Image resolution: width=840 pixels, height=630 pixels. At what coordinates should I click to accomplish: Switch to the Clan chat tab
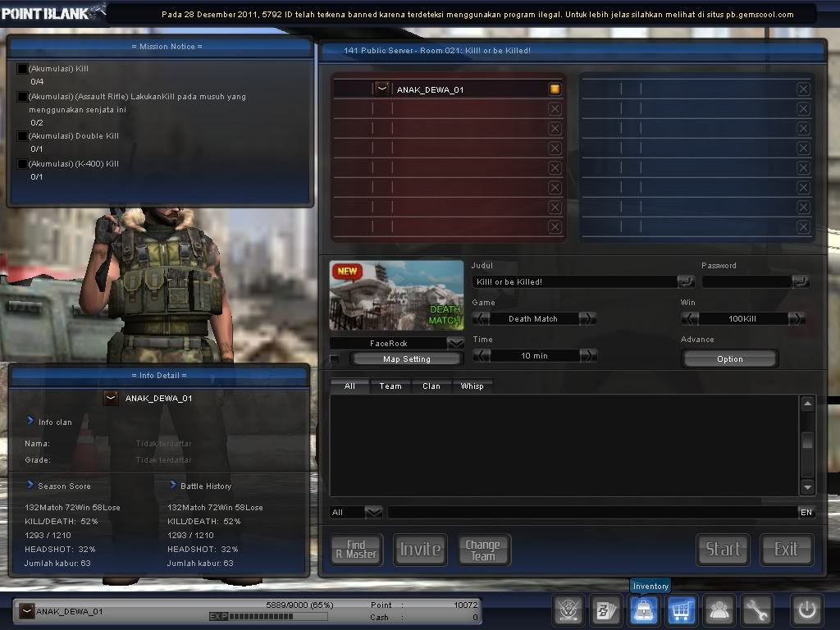pos(431,386)
